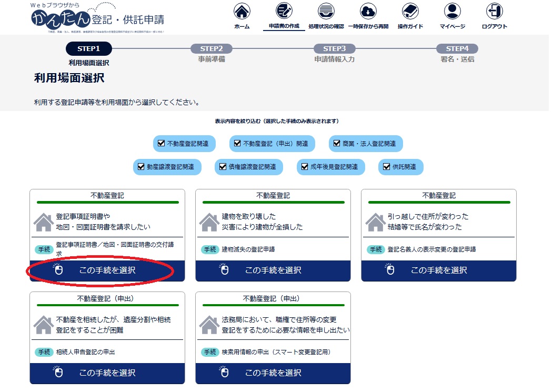Select the circled この手続を選択 button
Image resolution: width=553 pixels, height=392 pixels.
pyautogui.click(x=107, y=269)
